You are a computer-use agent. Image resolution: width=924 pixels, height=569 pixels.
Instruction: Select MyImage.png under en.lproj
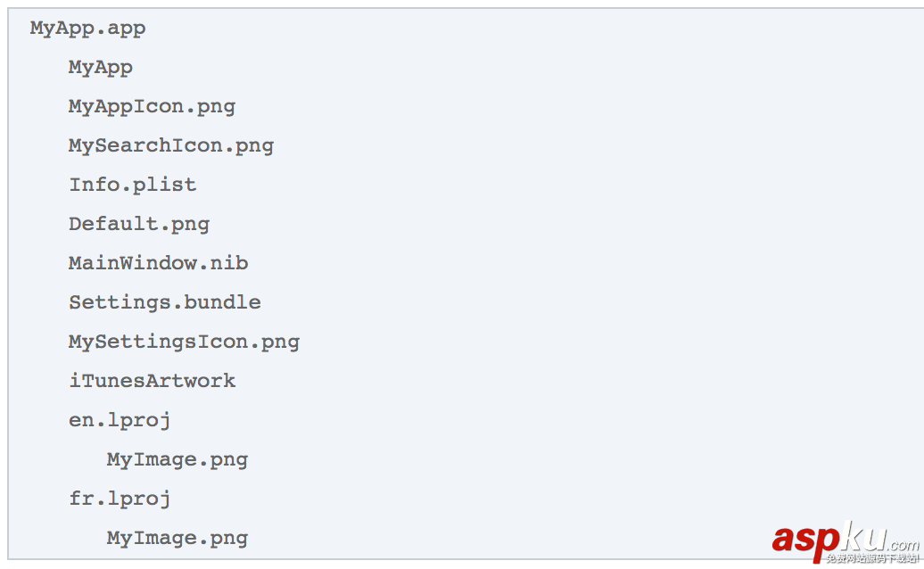pyautogui.click(x=177, y=459)
